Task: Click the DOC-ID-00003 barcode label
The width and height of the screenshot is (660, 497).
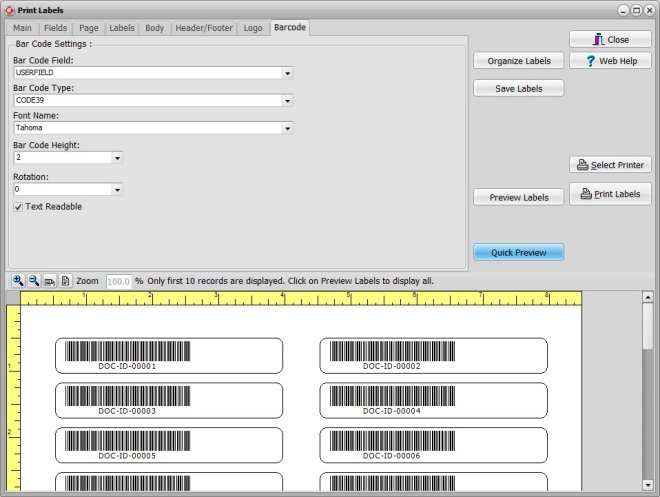Action: point(169,401)
